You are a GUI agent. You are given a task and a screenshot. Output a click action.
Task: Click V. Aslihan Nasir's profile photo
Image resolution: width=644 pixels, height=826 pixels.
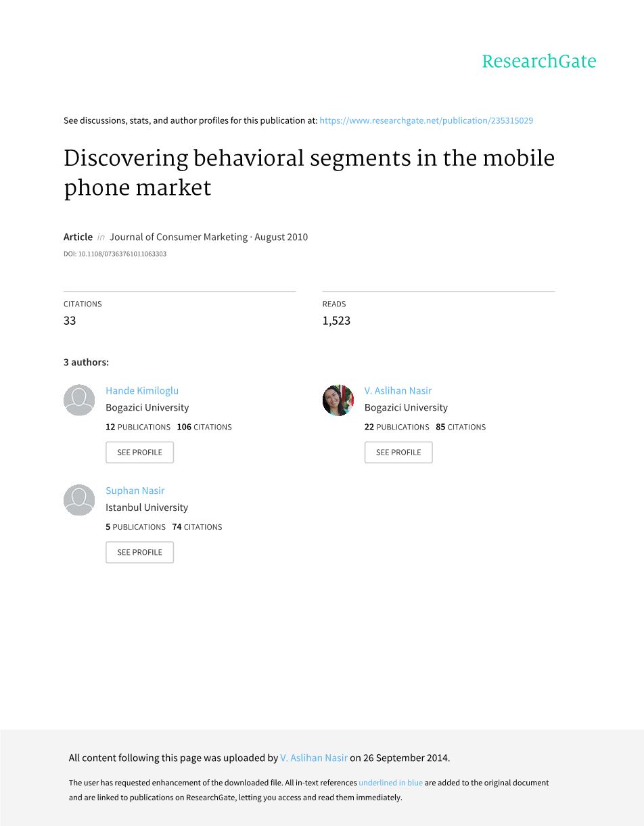click(x=338, y=400)
